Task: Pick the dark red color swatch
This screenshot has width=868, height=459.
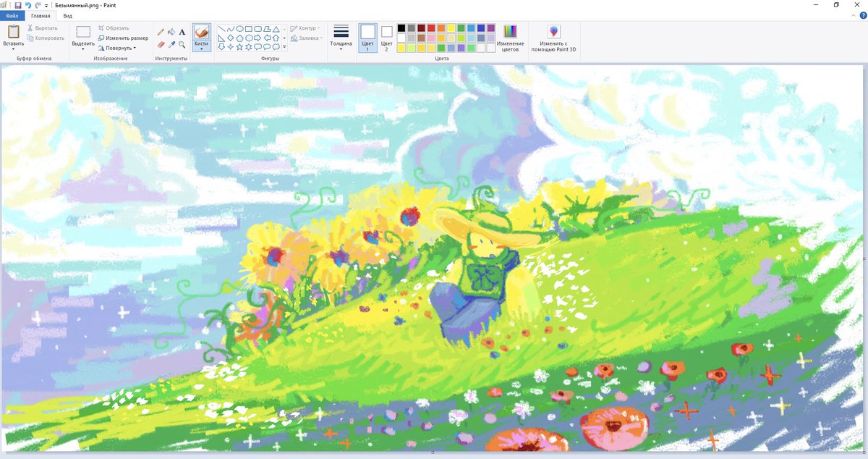Action: (x=421, y=28)
